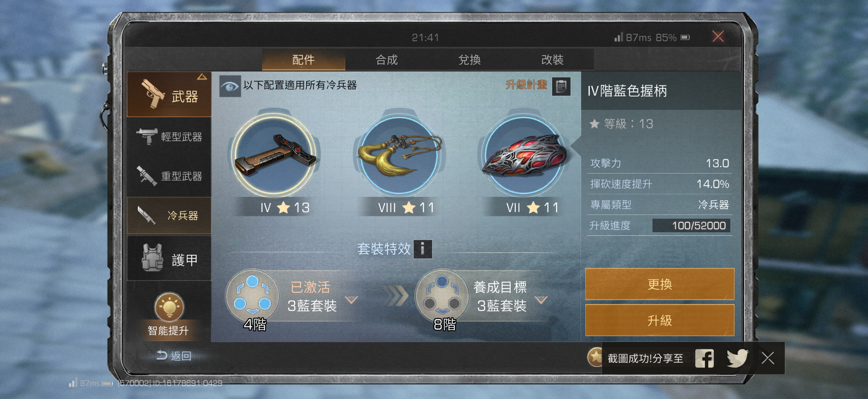
Task: Select the VIII grade golden tassel accessory
Action: click(x=399, y=155)
